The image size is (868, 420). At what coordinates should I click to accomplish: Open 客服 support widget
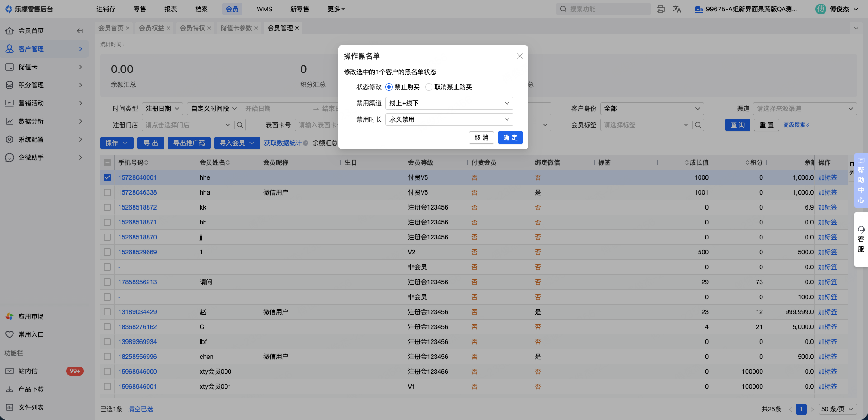pyautogui.click(x=861, y=239)
